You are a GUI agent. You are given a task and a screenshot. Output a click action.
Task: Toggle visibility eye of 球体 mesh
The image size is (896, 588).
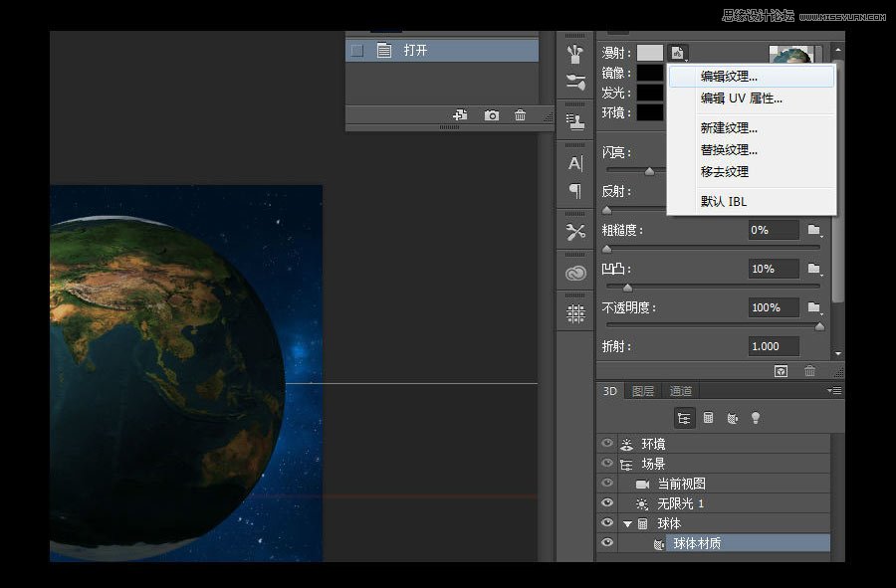coord(607,522)
